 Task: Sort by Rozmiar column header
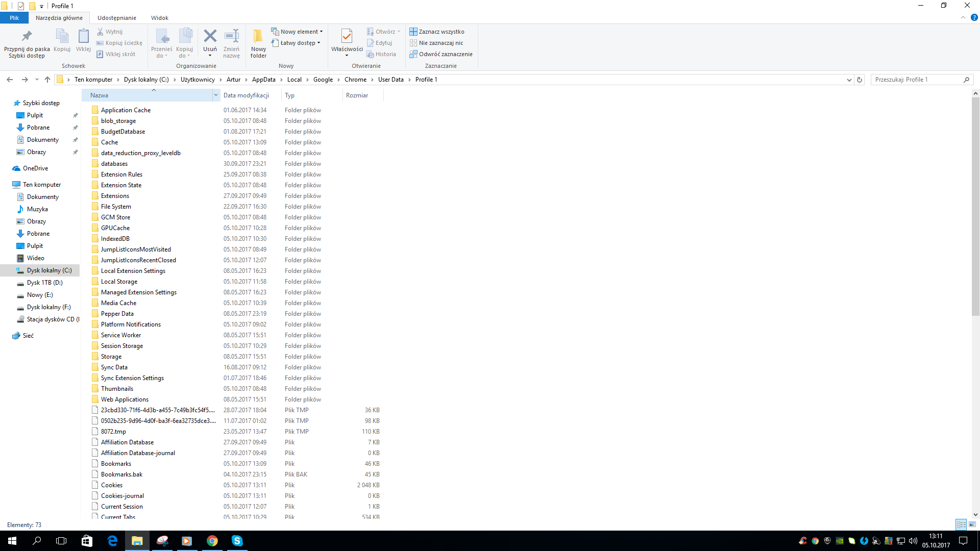363,95
